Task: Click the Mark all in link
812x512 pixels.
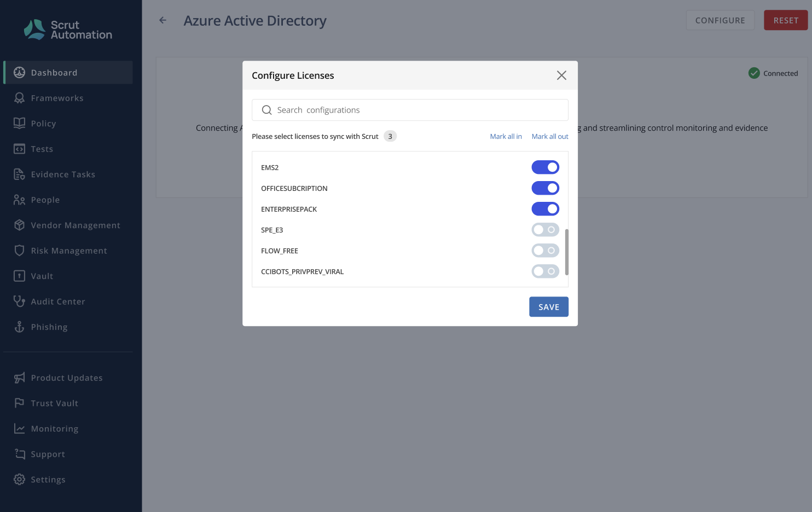Action: coord(506,136)
